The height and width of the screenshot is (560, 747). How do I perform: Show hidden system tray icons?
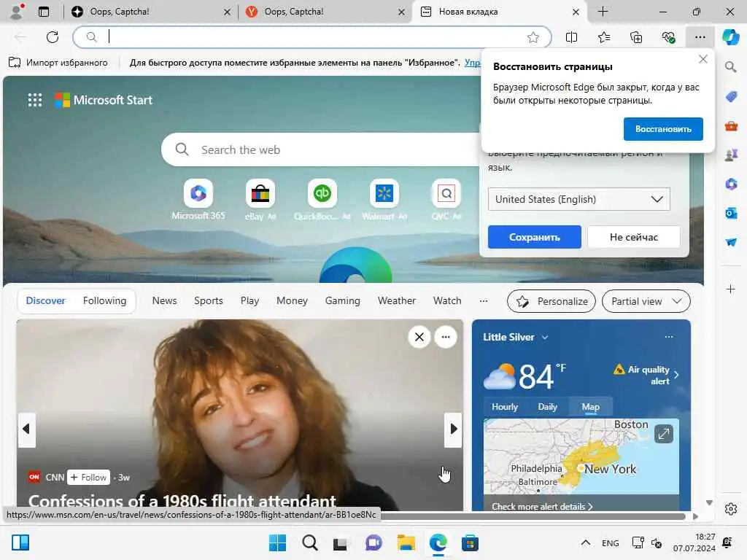(x=586, y=542)
